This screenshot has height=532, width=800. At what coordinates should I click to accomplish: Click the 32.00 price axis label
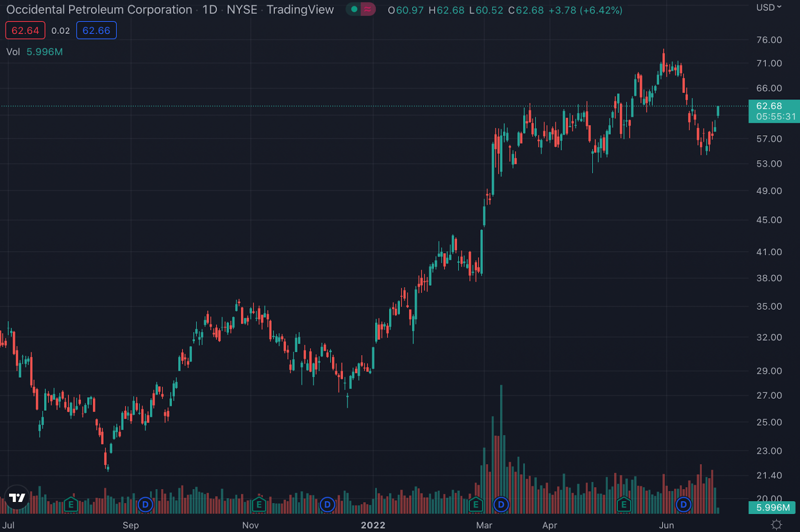click(769, 337)
